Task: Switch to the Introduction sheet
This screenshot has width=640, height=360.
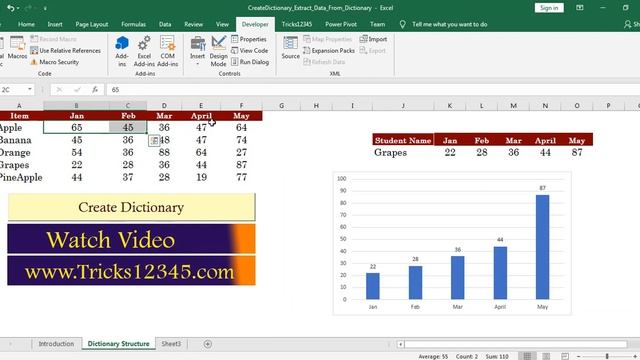Action: click(x=56, y=344)
